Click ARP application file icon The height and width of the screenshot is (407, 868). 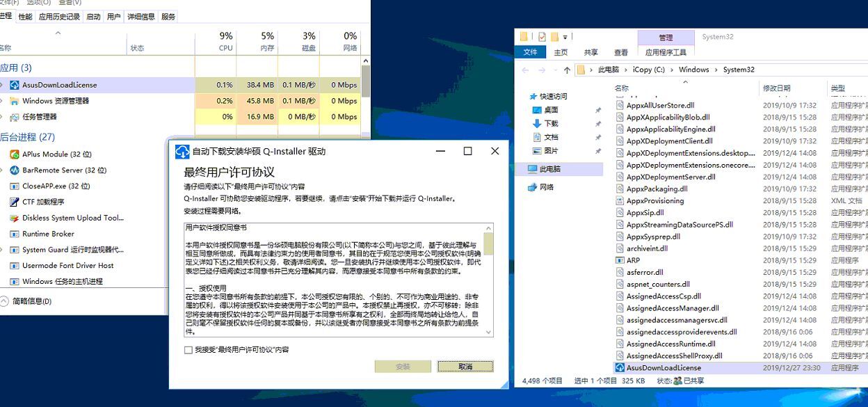[x=620, y=260]
